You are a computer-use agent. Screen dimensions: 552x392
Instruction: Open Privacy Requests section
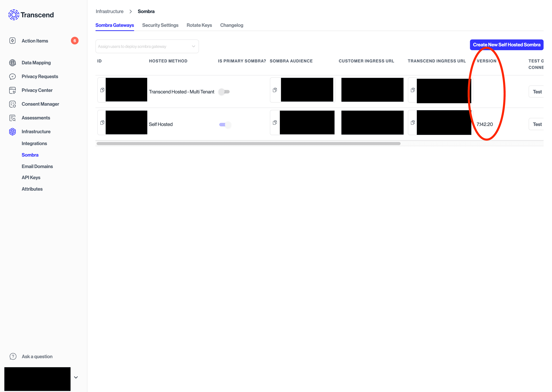tap(40, 76)
